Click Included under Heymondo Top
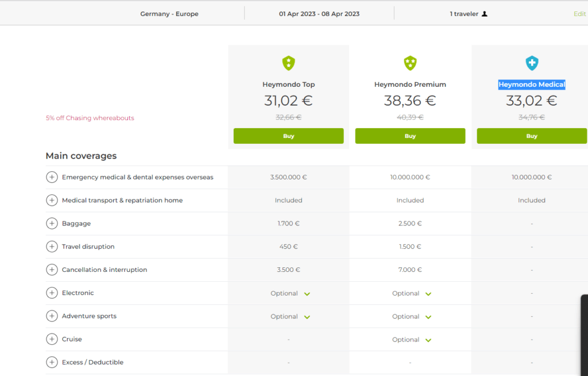This screenshot has height=376, width=588. [288, 200]
